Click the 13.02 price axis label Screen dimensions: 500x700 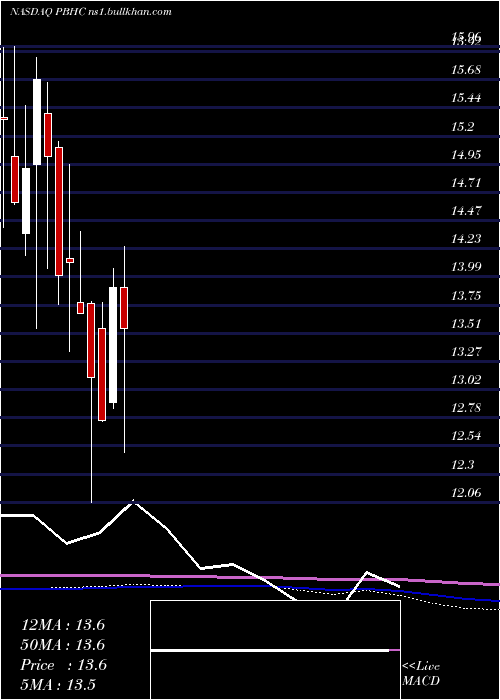pos(466,380)
